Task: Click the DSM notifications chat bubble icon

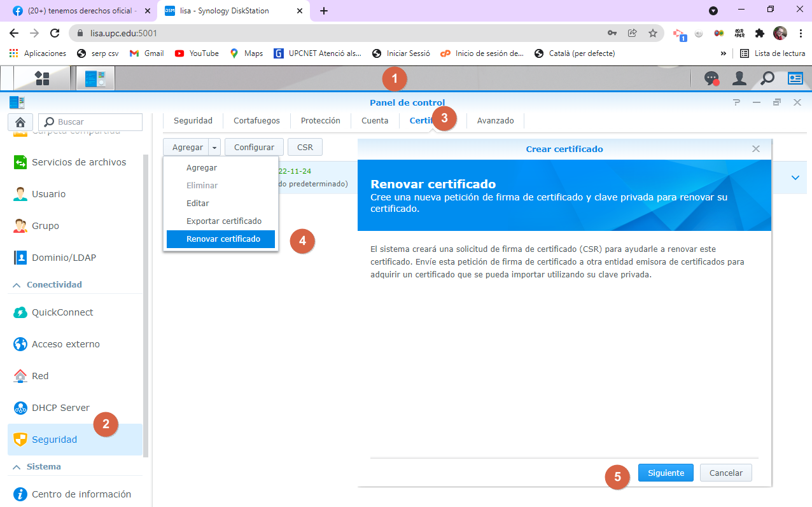Action: pyautogui.click(x=711, y=78)
